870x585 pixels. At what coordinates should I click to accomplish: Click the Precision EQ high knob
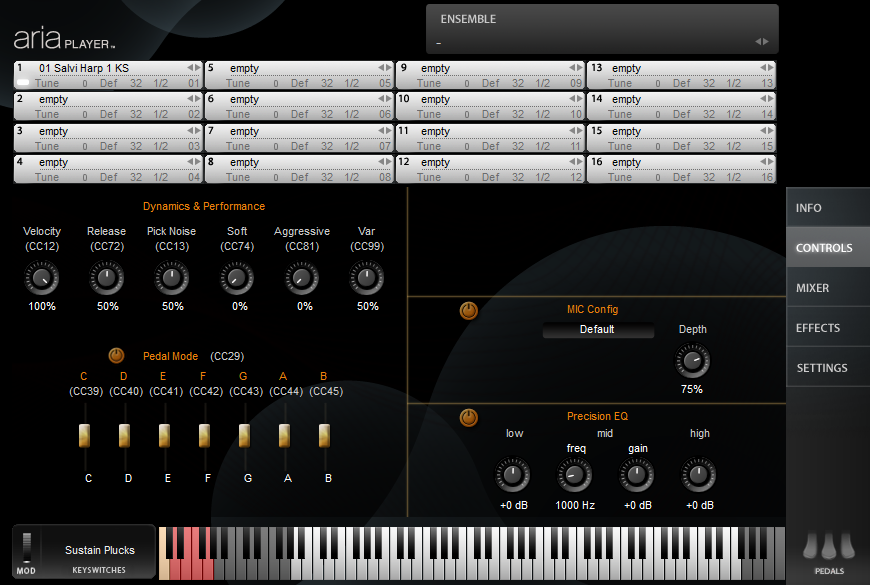(x=699, y=475)
